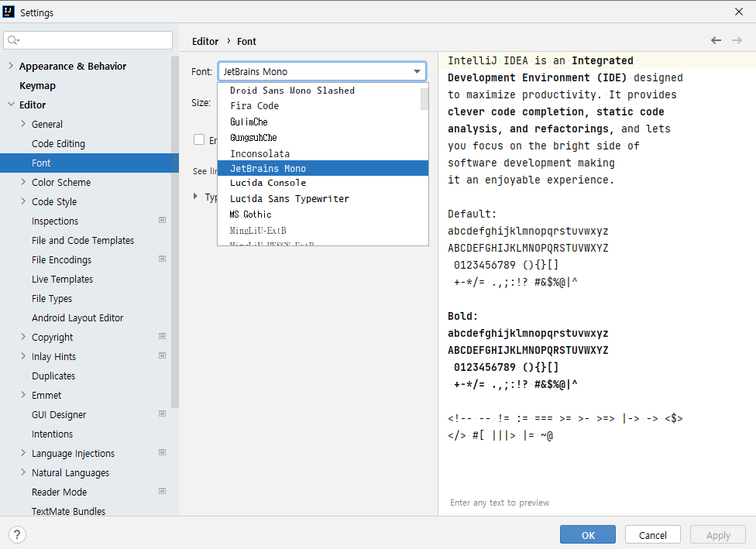Viewport: 756px width, 549px height.
Task: Choose MingLiU-ExtB from font list
Action: 323,231
